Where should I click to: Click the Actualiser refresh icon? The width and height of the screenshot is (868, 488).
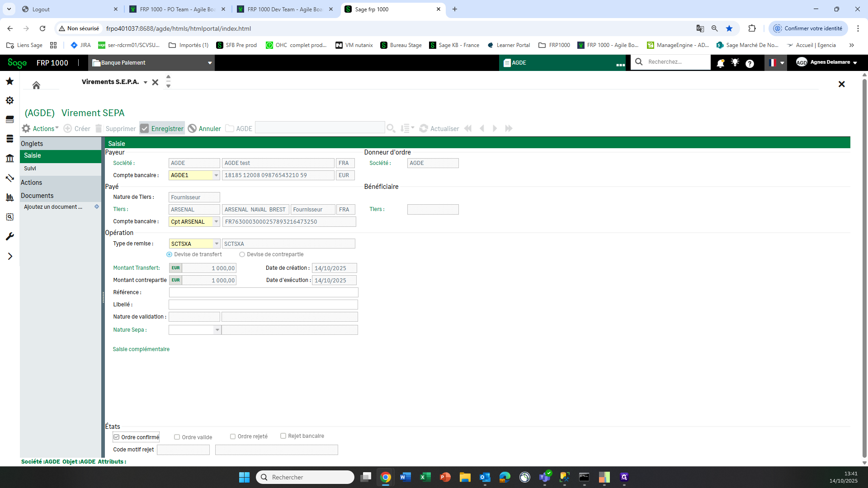click(x=424, y=128)
